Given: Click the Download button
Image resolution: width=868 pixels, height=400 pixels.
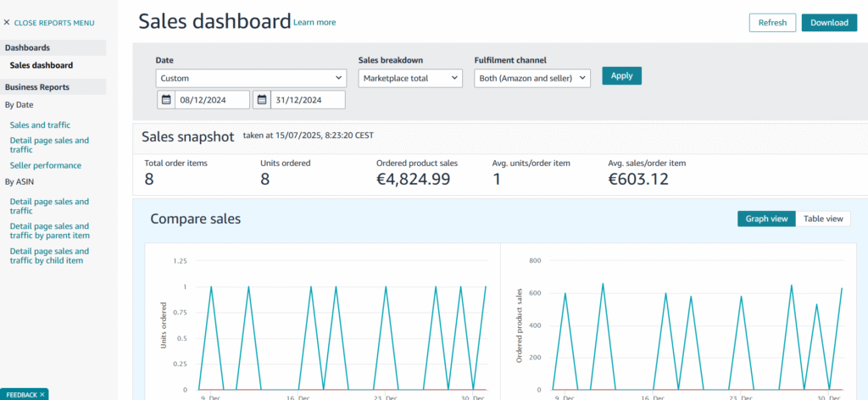Looking at the screenshot, I should tap(828, 23).
